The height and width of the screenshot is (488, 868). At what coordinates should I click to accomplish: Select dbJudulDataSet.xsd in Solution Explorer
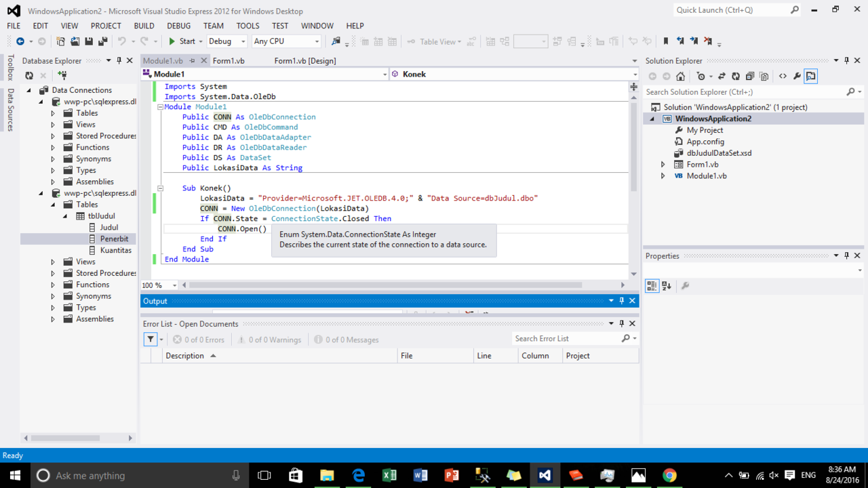(x=719, y=153)
